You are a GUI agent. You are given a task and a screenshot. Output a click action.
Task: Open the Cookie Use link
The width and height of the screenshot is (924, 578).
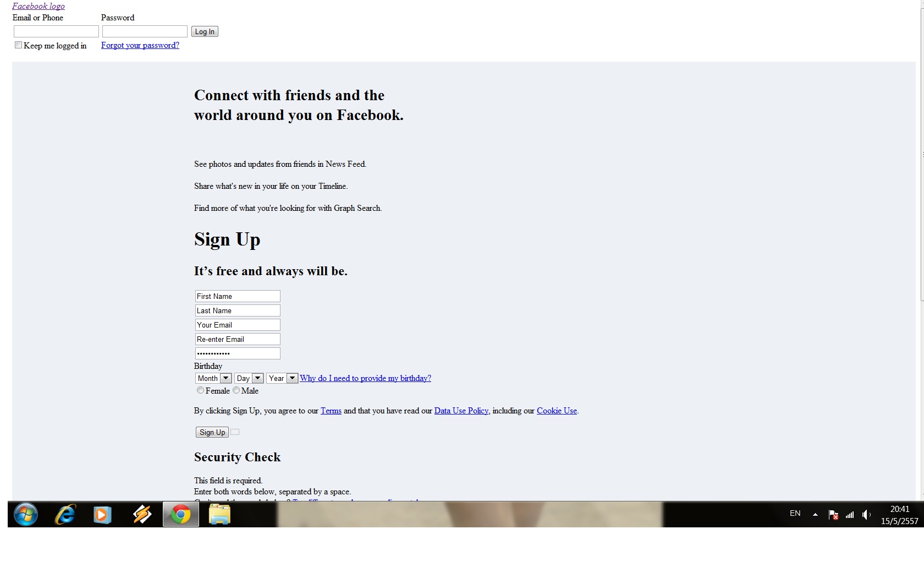click(x=557, y=411)
